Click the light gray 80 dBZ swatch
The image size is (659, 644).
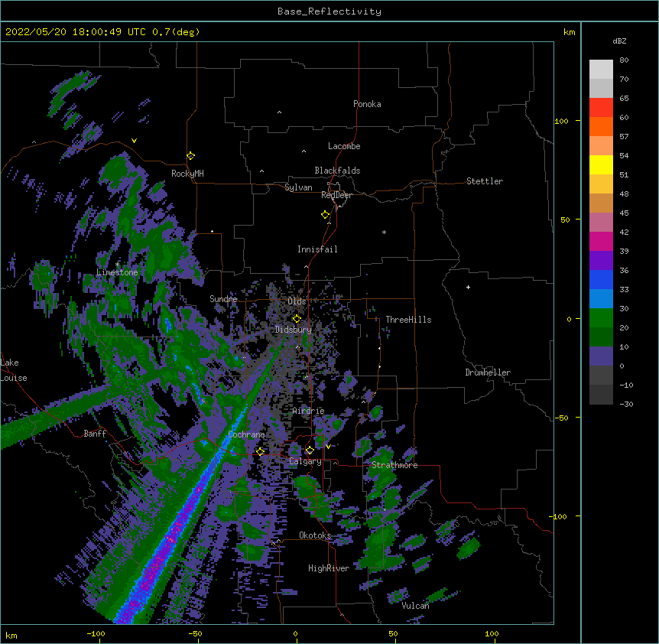point(601,70)
